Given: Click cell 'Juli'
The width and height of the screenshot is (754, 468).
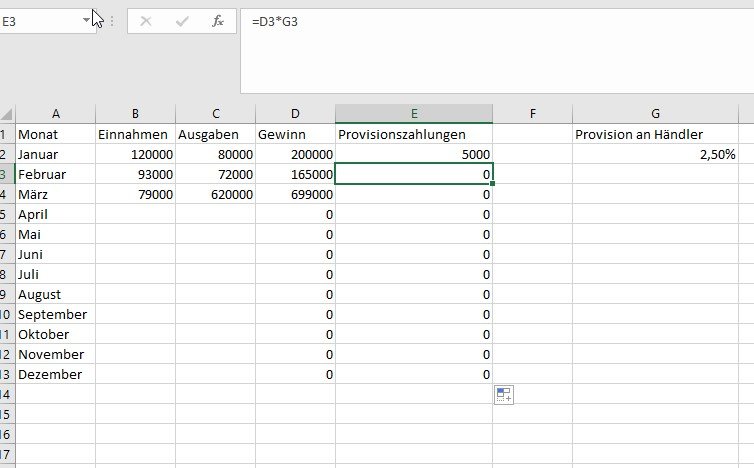Looking at the screenshot, I should [x=56, y=274].
